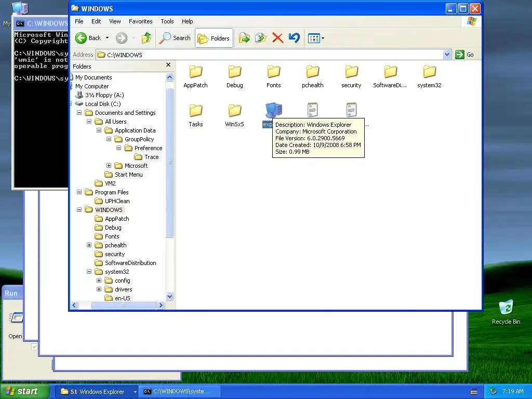Screen dimensions: 532x399
Task: Click the Copy To toolbar icon
Action: [x=261, y=38]
